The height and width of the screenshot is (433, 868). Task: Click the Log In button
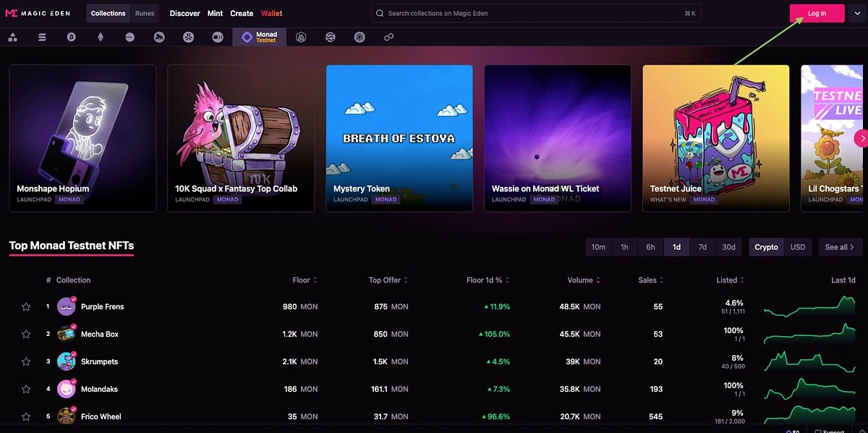pyautogui.click(x=817, y=13)
